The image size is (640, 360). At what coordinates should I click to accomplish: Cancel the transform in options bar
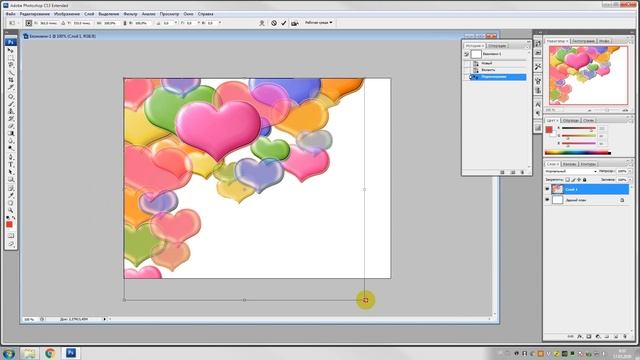pyautogui.click(x=274, y=23)
